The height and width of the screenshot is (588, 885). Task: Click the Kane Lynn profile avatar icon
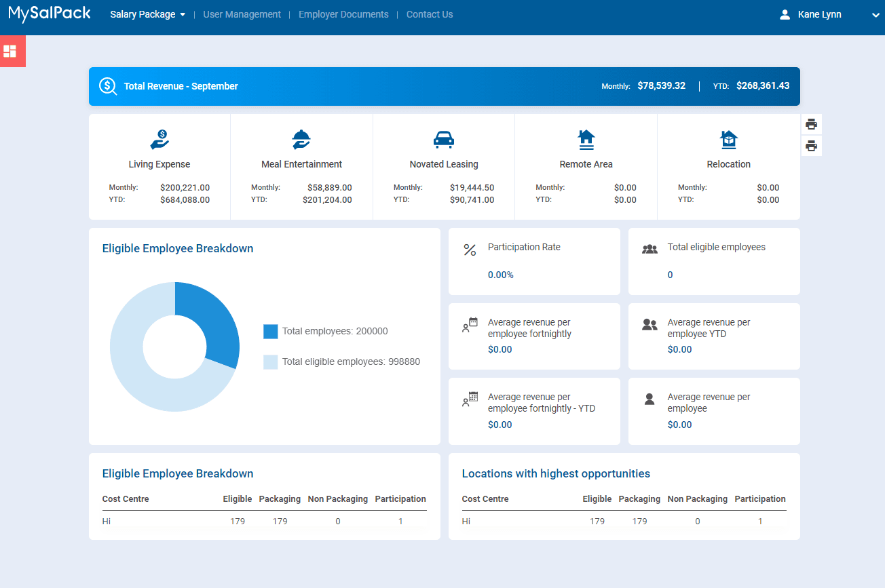[785, 14]
